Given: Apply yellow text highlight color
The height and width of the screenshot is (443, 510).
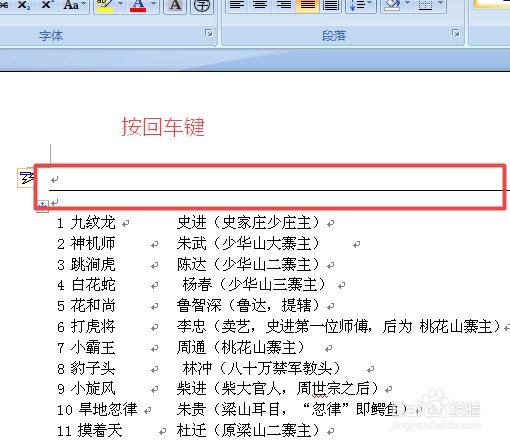Looking at the screenshot, I should (105, 5).
